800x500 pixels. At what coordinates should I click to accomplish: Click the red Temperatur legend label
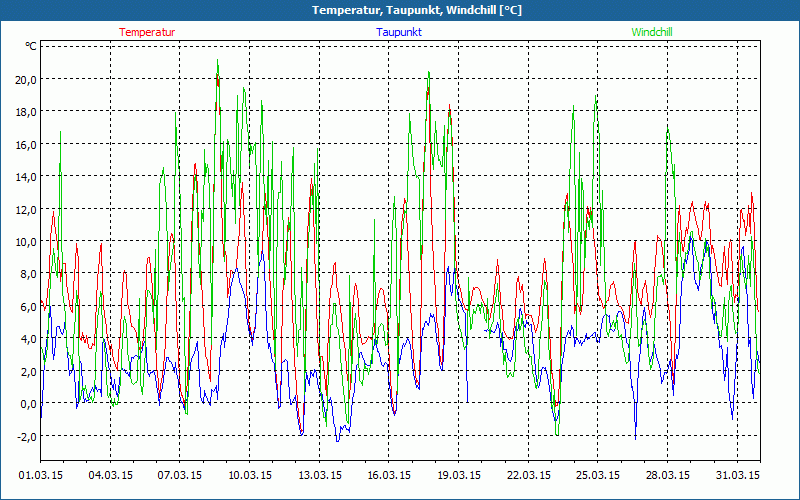click(x=147, y=32)
